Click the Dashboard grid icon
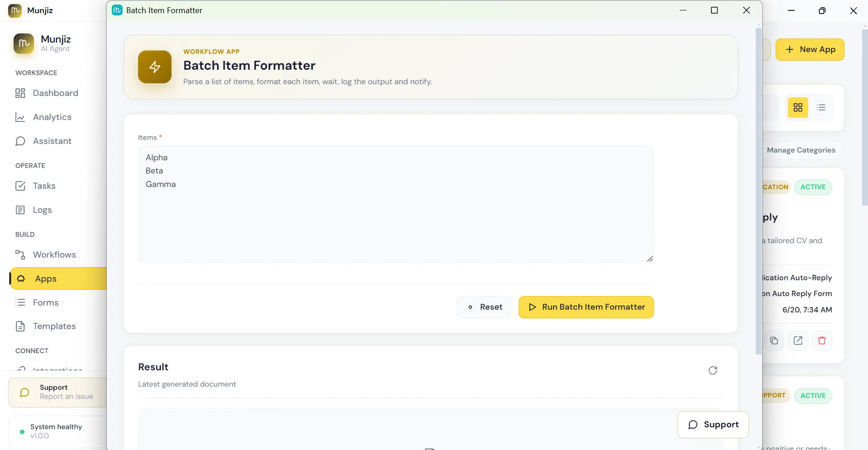868x450 pixels. (x=20, y=93)
